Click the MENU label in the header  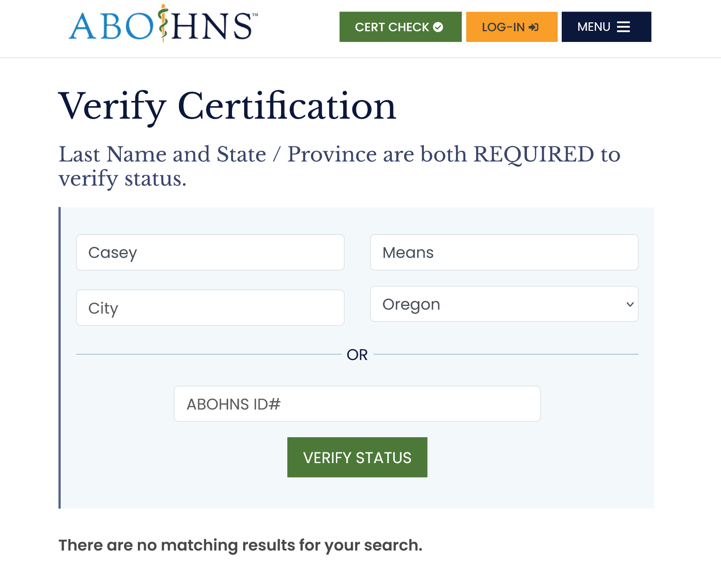(593, 27)
